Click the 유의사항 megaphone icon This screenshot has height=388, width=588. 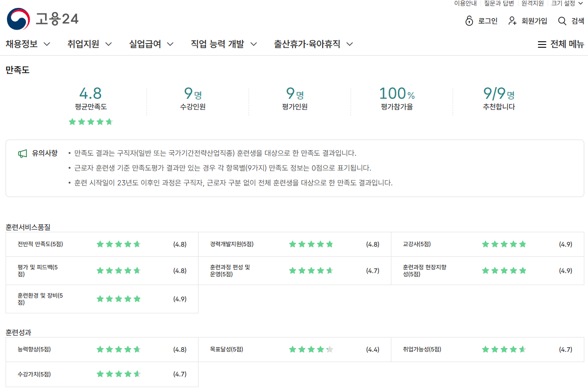[x=22, y=153]
